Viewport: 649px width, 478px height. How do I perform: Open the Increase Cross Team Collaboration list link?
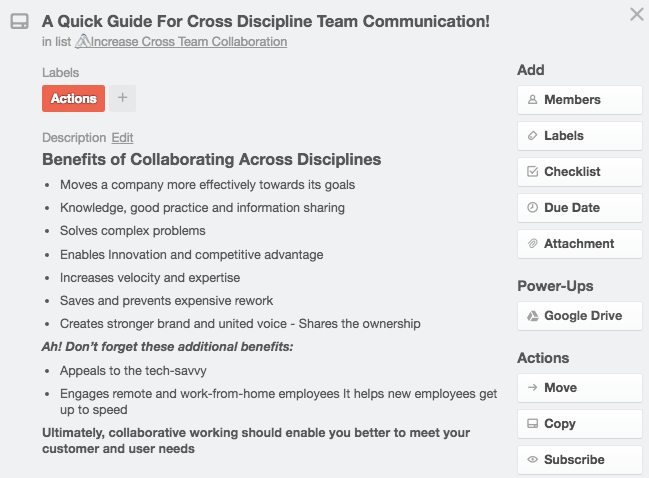[189, 42]
